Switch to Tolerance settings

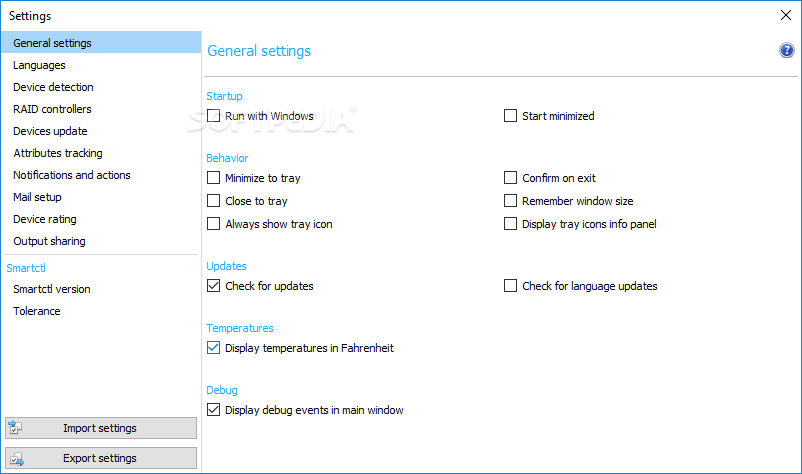pos(37,311)
